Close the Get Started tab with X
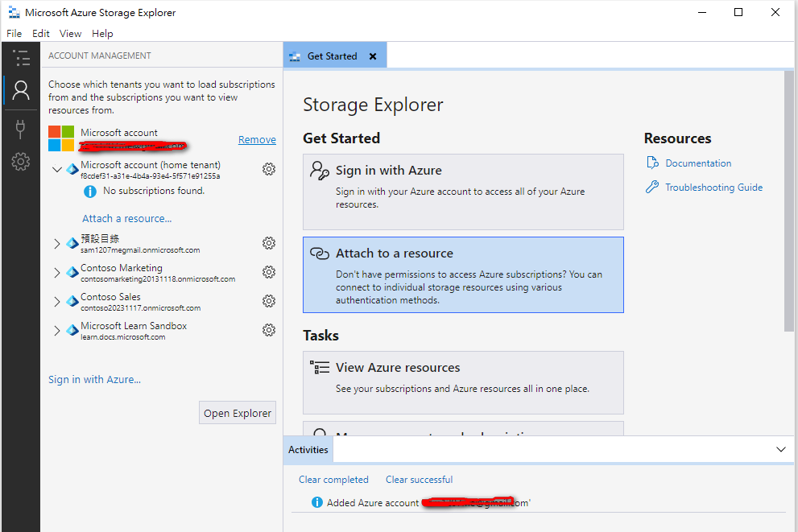The width and height of the screenshot is (798, 532). [x=373, y=56]
